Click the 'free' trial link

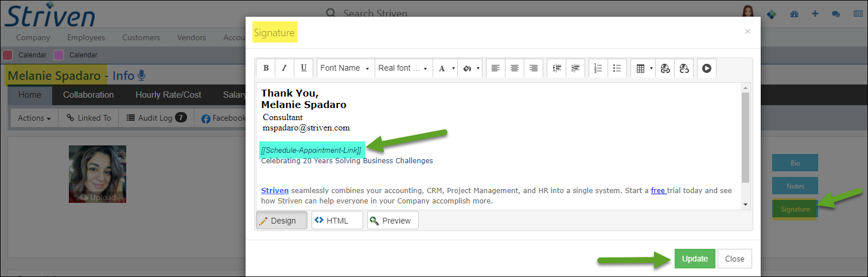click(659, 190)
